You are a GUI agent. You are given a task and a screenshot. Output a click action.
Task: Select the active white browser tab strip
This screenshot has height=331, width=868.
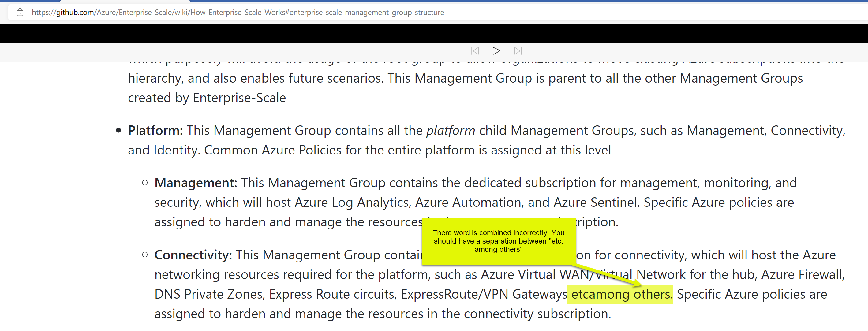[125, 1]
